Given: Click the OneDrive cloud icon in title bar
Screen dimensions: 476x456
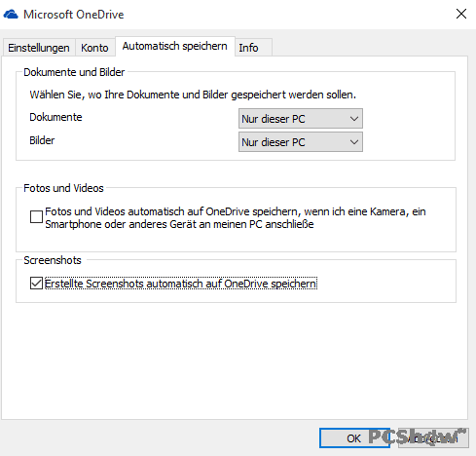Looking at the screenshot, I should pos(11,15).
